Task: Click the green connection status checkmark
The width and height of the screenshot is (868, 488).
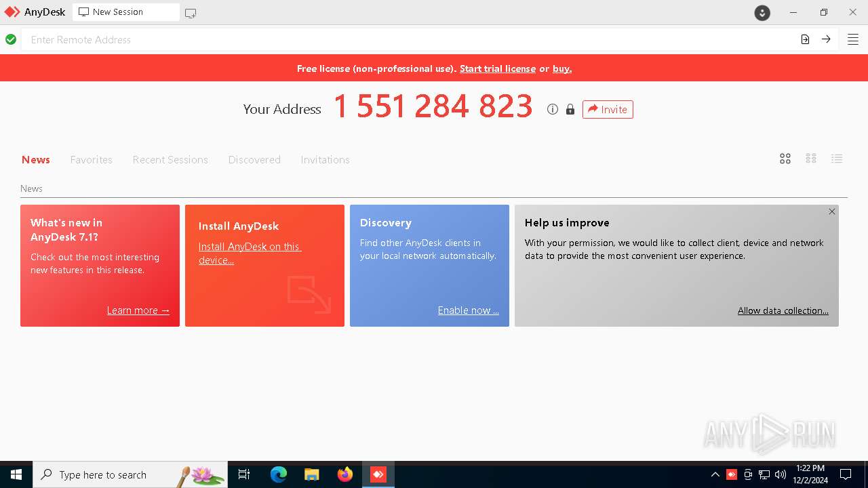Action: pos(11,39)
